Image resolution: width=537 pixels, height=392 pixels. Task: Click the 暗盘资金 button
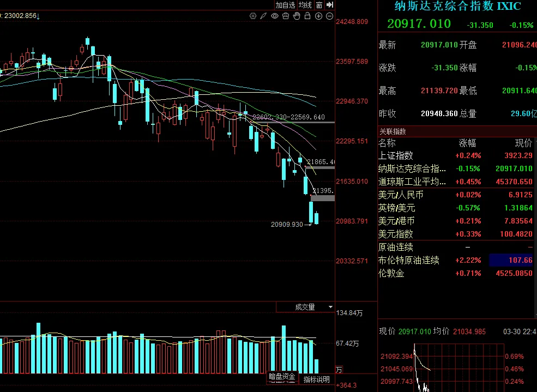click(x=282, y=377)
